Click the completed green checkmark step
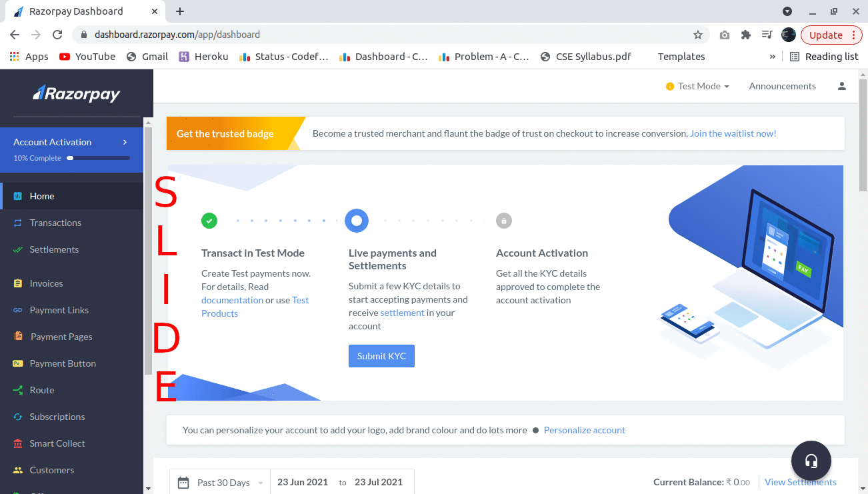Viewport: 868px width, 494px height. point(209,220)
